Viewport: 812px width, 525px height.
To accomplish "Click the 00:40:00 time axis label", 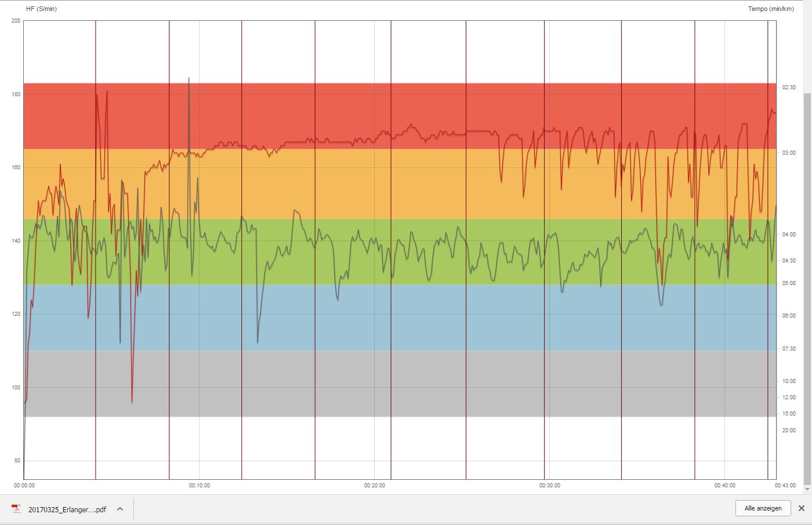I will (x=725, y=486).
